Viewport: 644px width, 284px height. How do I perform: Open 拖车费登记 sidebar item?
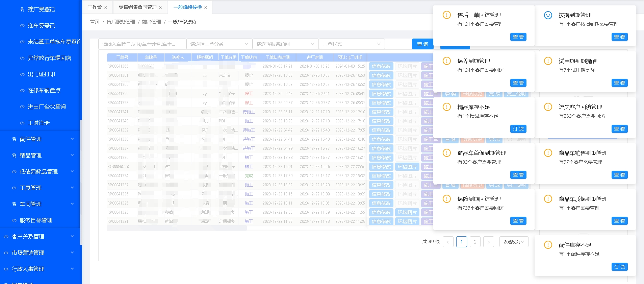click(41, 26)
